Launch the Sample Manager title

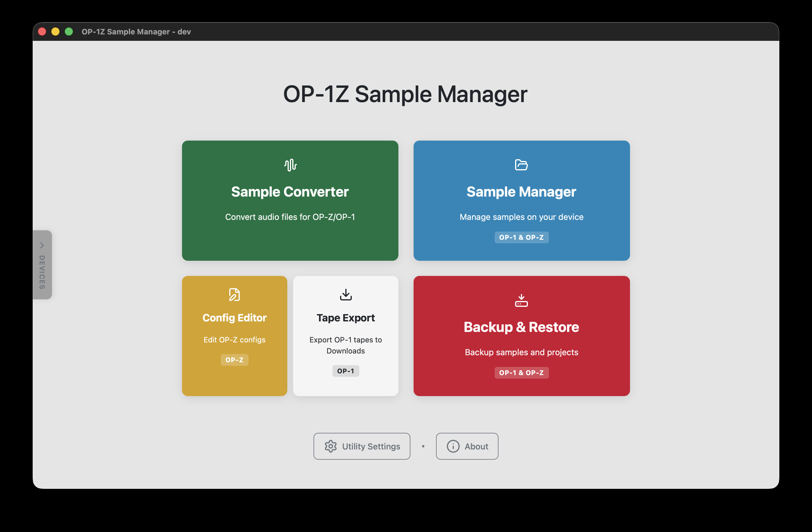point(521,192)
